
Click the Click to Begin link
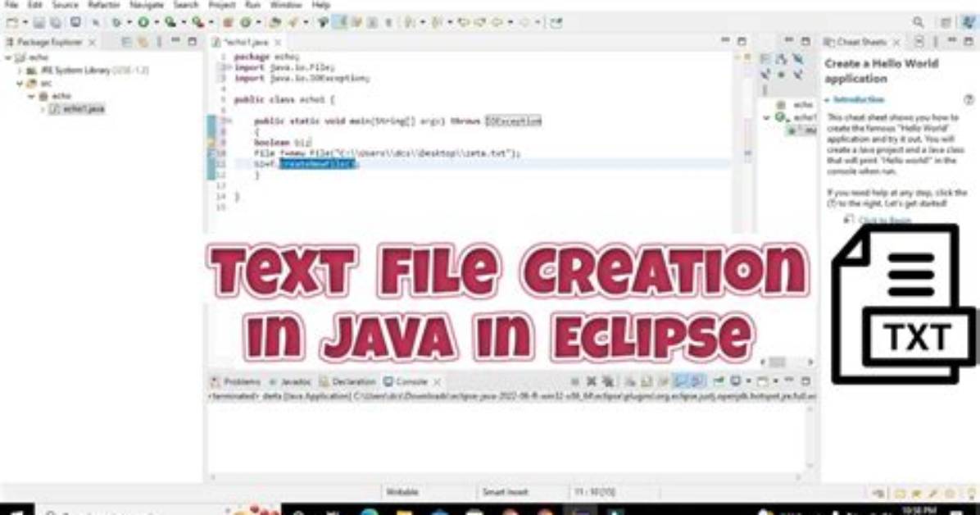(x=885, y=220)
